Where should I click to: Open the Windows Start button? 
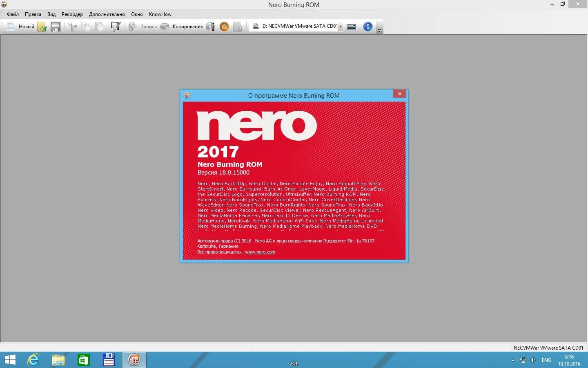click(x=10, y=360)
